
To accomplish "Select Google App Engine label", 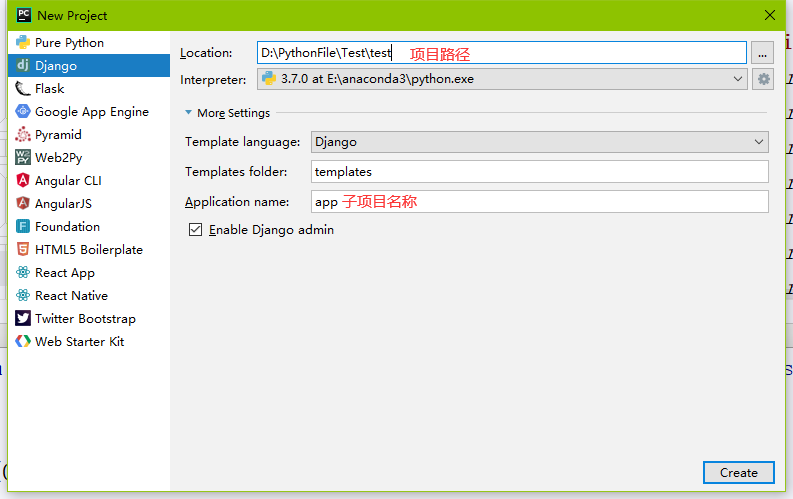I will coord(92,112).
